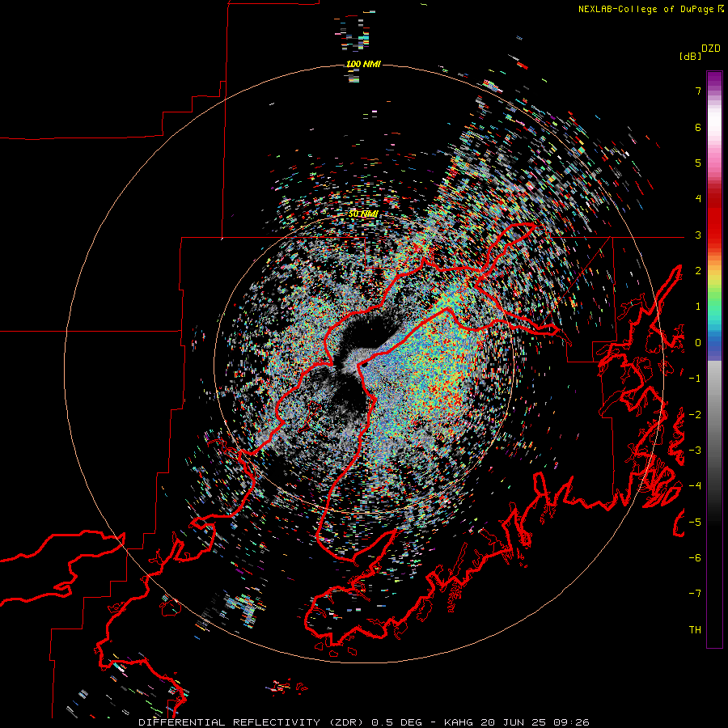This screenshot has width=728, height=728.
Task: Click the [dB] unit label
Action: [x=690, y=57]
